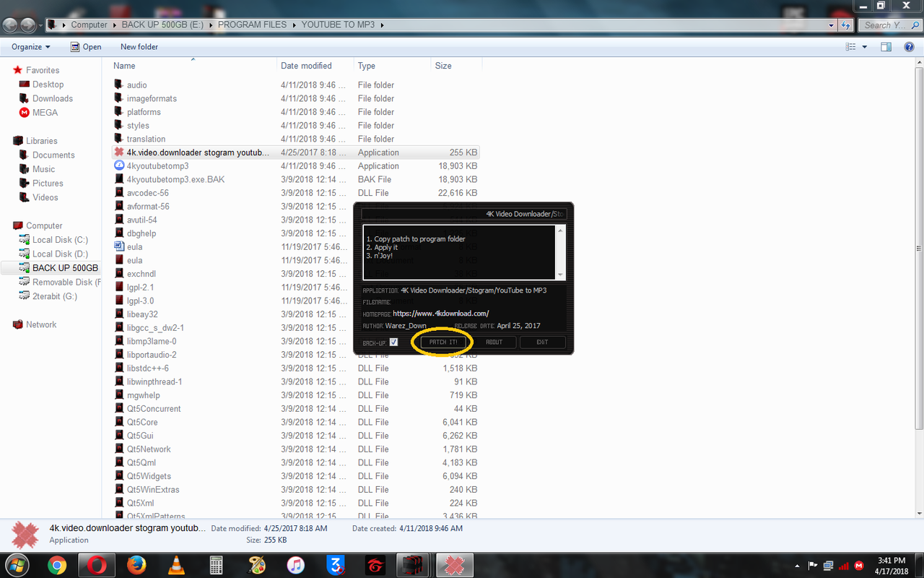Open the Music library
The image size is (924, 578).
tap(43, 169)
